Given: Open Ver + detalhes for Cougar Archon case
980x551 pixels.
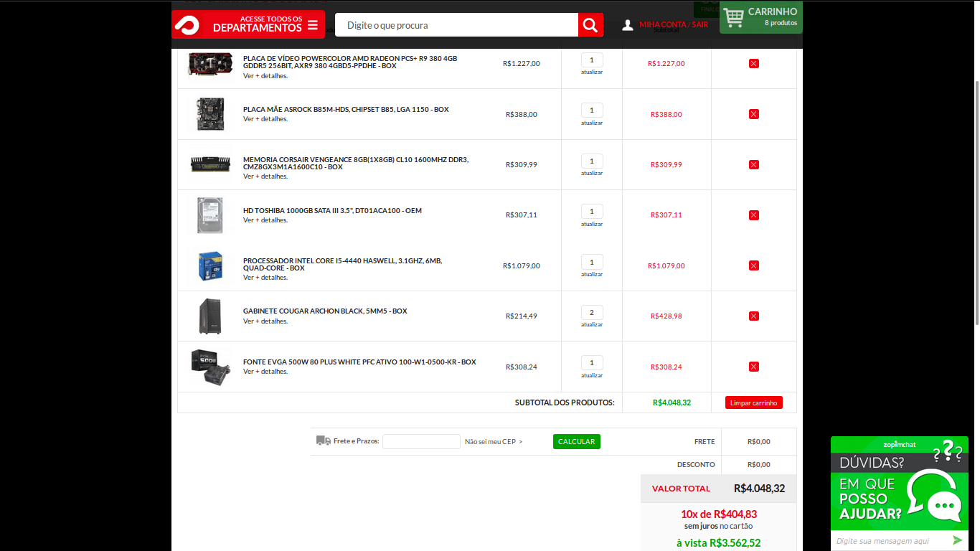Looking at the screenshot, I should tap(265, 321).
